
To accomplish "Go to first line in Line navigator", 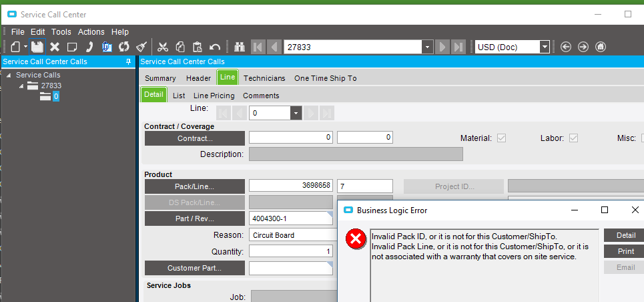I will [x=223, y=113].
